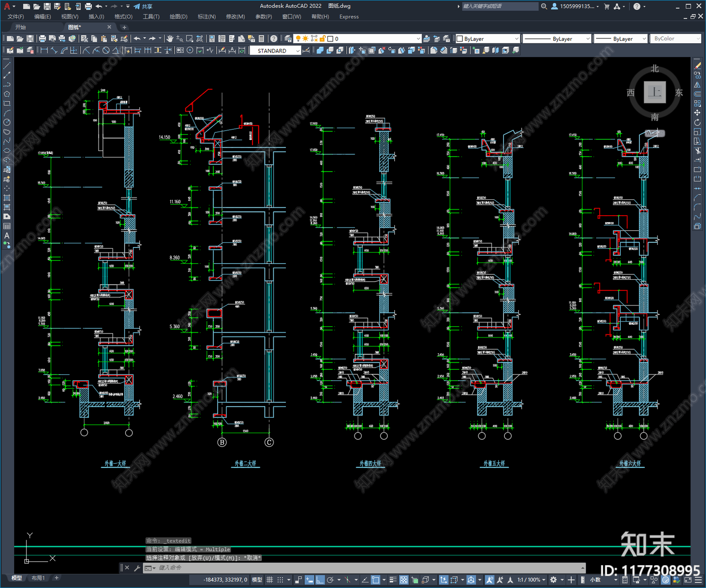The width and height of the screenshot is (706, 588).
Task: Click the Help question mark in the standard toolbar
Action: coord(274,39)
